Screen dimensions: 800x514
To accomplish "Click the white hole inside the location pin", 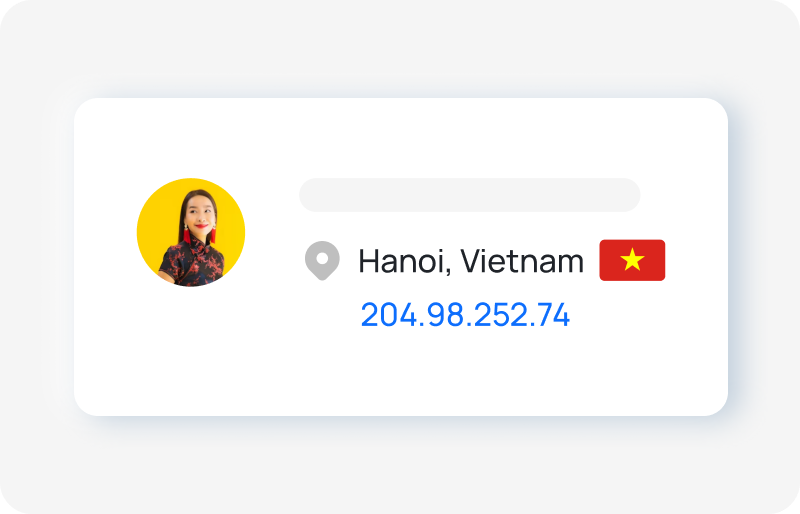I will pyautogui.click(x=322, y=258).
